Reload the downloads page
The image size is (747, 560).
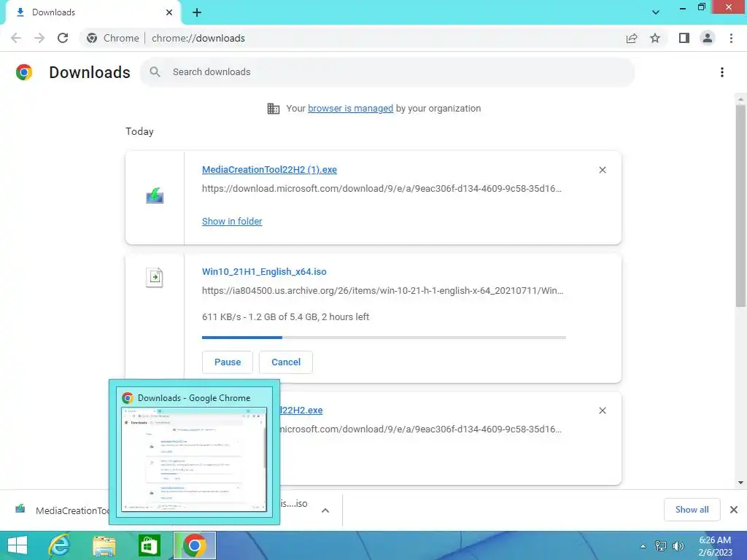(63, 38)
